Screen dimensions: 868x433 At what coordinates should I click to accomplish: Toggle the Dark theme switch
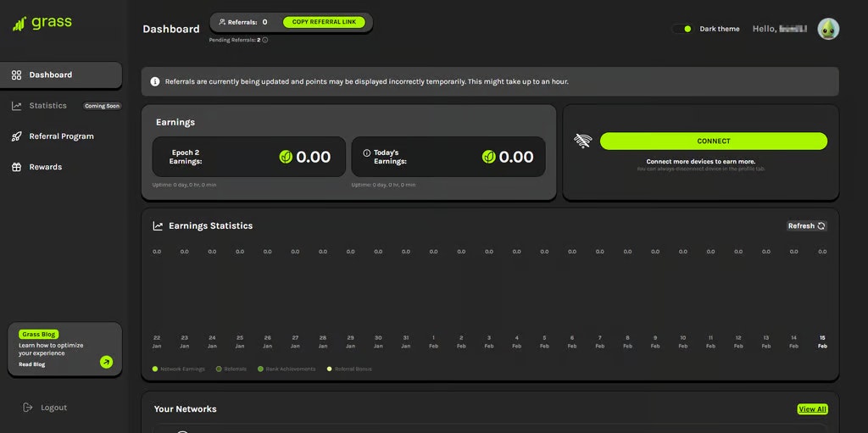pyautogui.click(x=683, y=29)
